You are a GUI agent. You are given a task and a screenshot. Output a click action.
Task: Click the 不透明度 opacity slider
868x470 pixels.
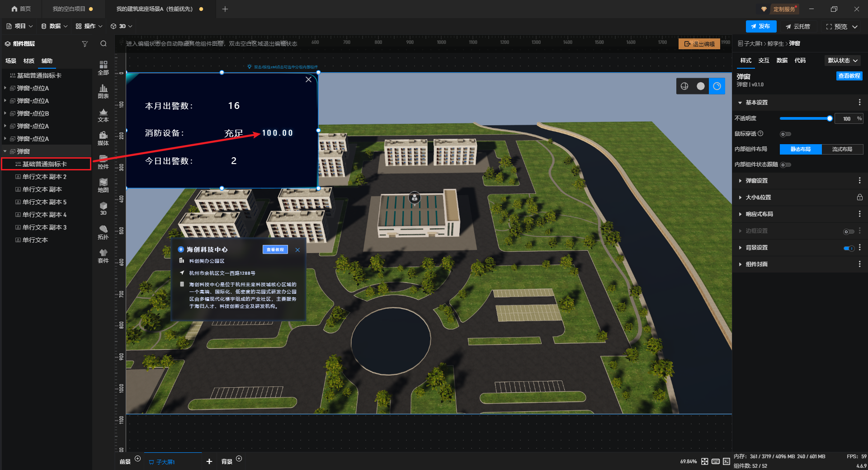coord(805,118)
